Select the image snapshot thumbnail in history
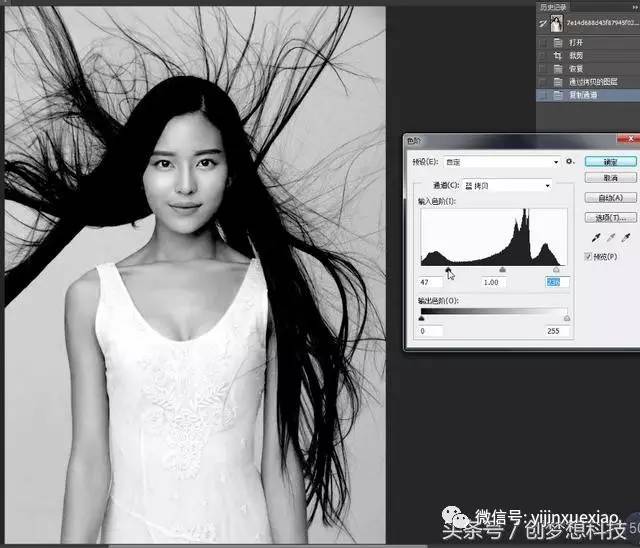This screenshot has width=640, height=548. click(556, 23)
